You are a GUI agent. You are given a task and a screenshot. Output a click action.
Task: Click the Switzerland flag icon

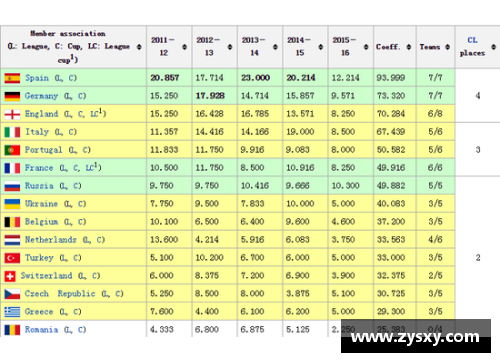(x=10, y=276)
